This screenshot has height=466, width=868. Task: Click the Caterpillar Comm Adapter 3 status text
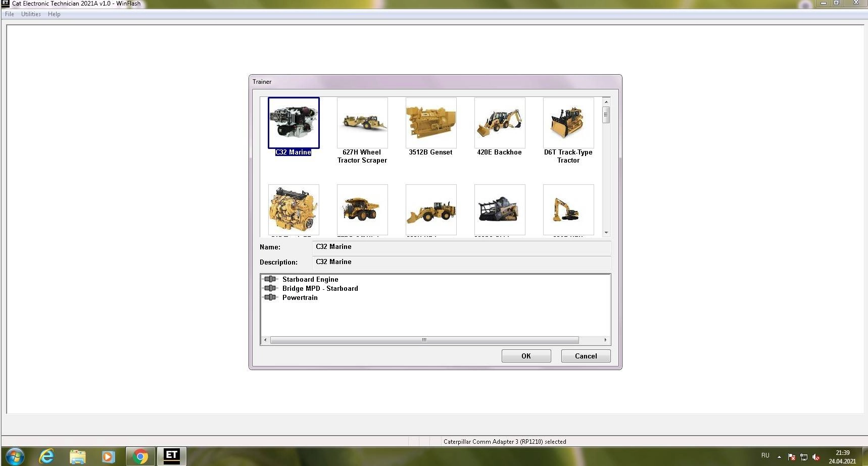(505, 442)
